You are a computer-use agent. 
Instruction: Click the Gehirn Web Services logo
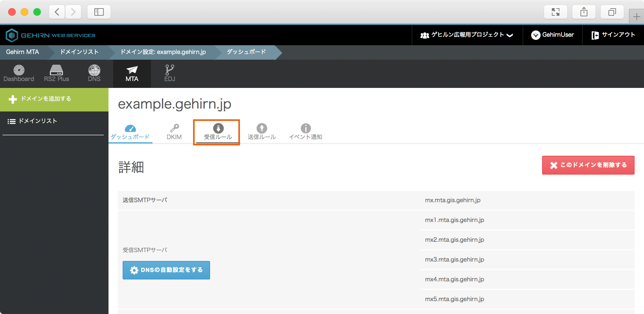click(50, 35)
